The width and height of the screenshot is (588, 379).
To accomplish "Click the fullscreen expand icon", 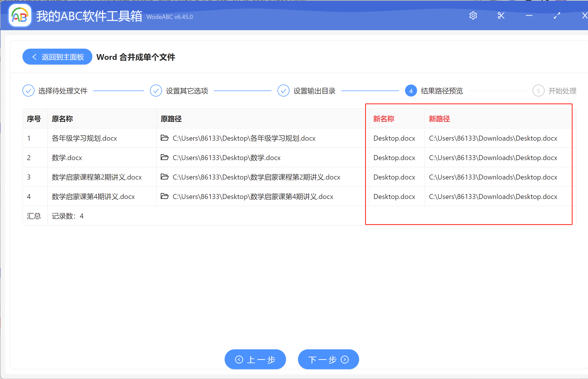I will [557, 15].
